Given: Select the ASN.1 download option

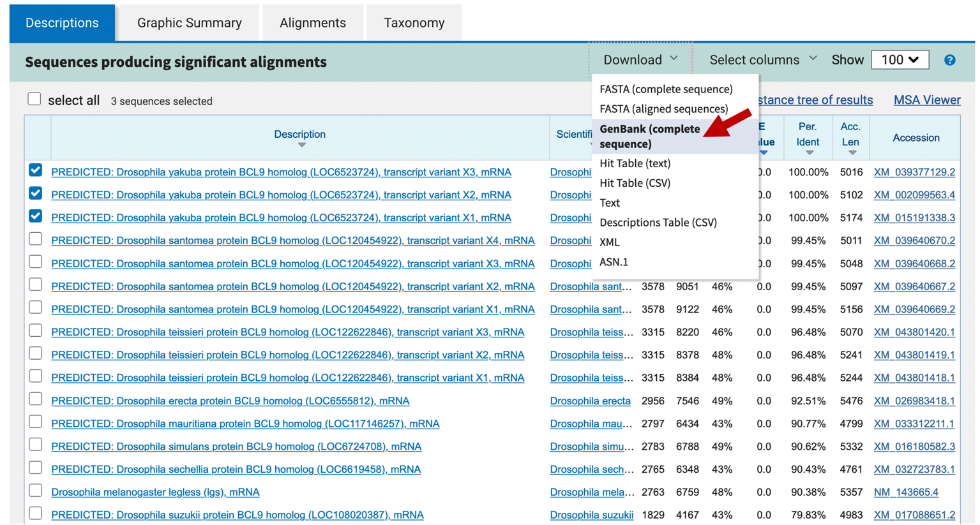Looking at the screenshot, I should tap(614, 262).
